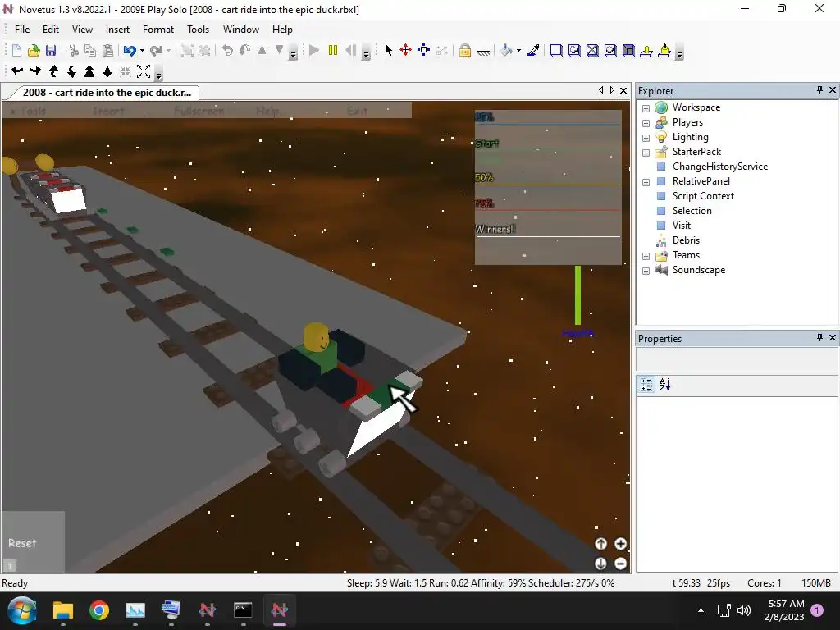Screen dimensions: 840x630
Task: Click in-game camera tilt up arrow button
Action: click(600, 544)
